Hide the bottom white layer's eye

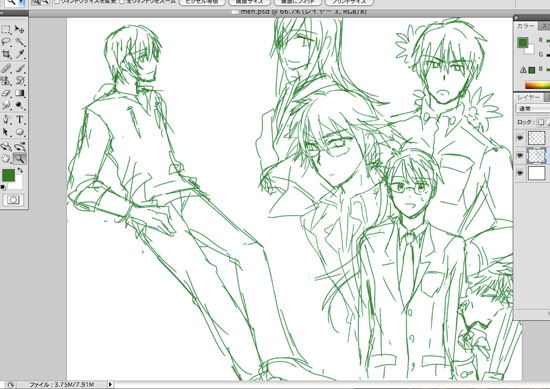click(x=520, y=173)
